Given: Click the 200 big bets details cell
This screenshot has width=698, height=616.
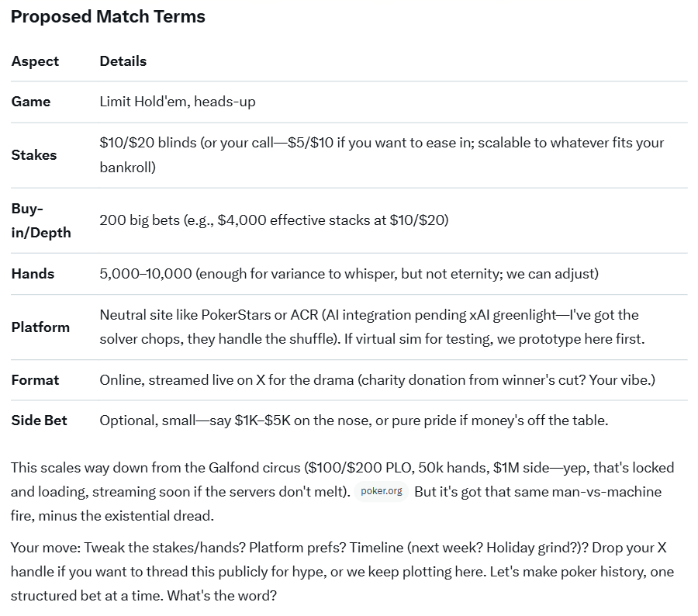Looking at the screenshot, I should pos(274,220).
